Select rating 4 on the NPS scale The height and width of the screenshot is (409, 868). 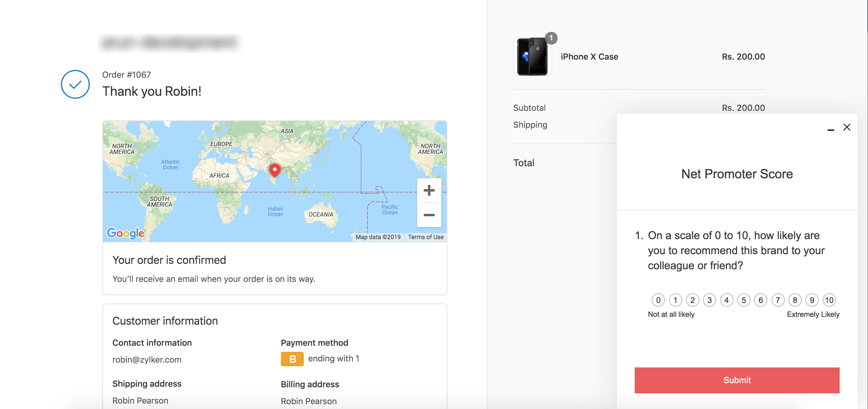726,300
